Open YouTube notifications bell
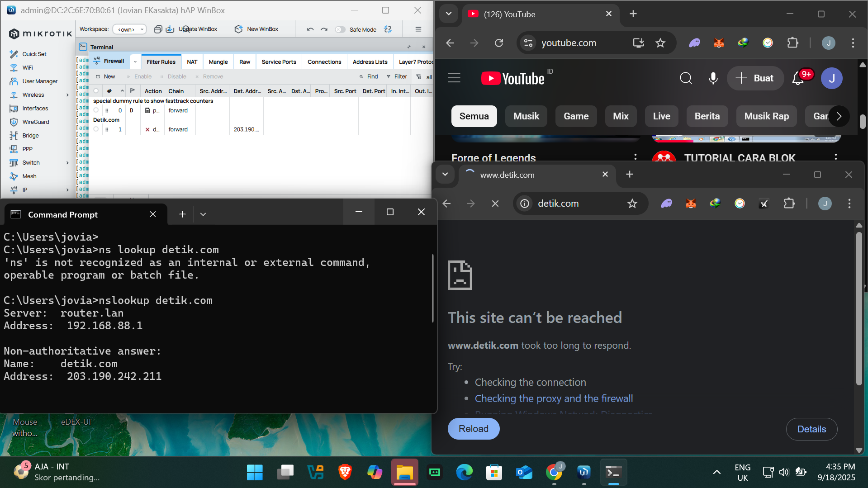The height and width of the screenshot is (488, 868). tap(798, 78)
